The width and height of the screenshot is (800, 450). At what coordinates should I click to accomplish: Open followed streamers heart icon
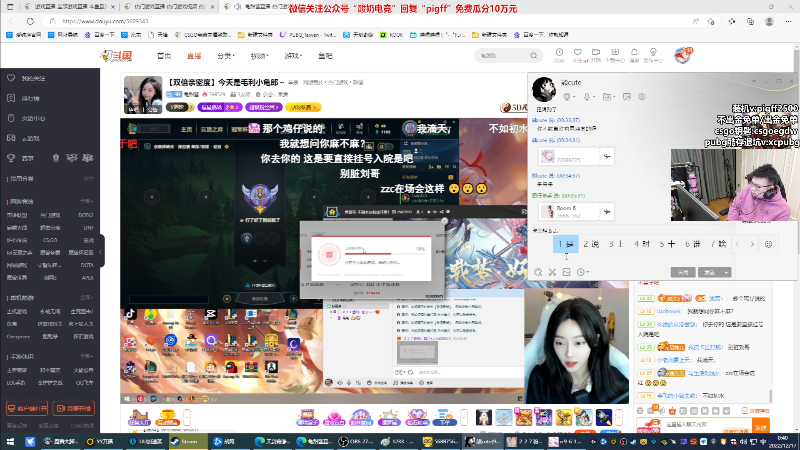pos(578,55)
